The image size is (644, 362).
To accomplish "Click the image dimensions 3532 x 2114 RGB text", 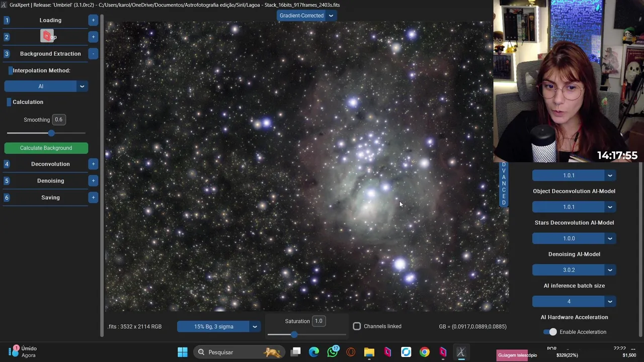I will tap(134, 327).
